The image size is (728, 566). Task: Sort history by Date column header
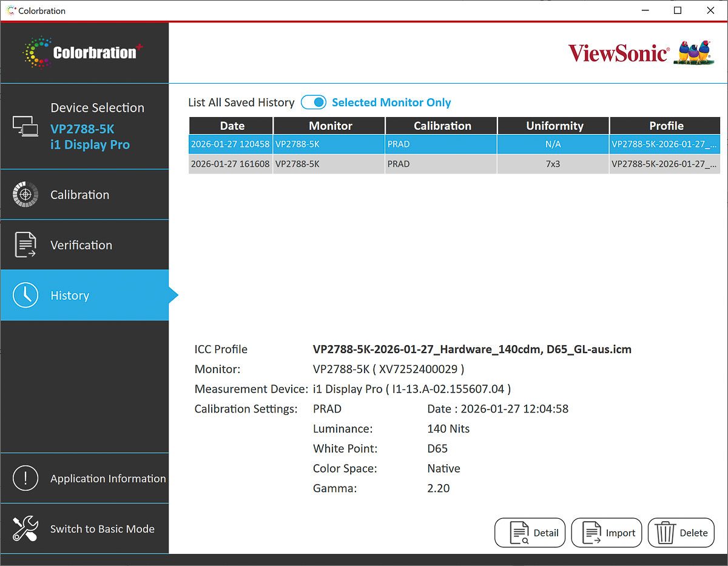pyautogui.click(x=232, y=126)
